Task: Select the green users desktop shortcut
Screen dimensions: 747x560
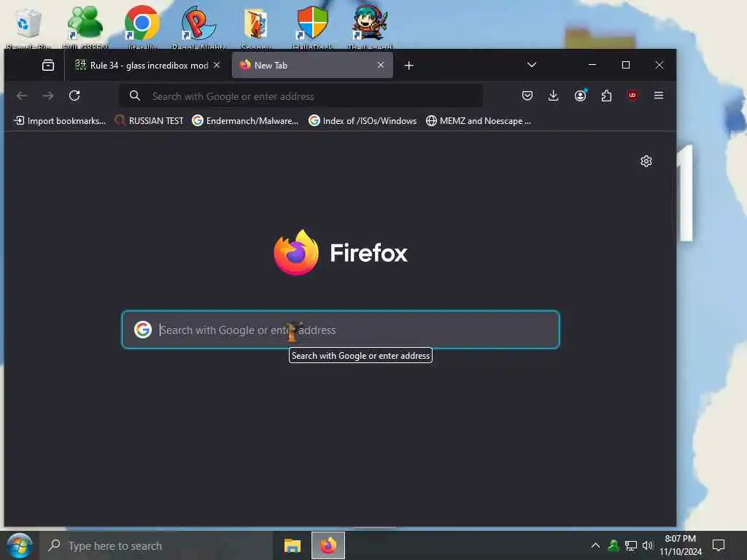Action: (85, 27)
